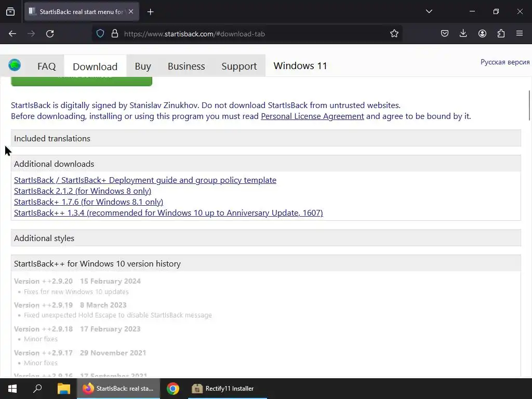Open the Business tab

click(x=187, y=66)
